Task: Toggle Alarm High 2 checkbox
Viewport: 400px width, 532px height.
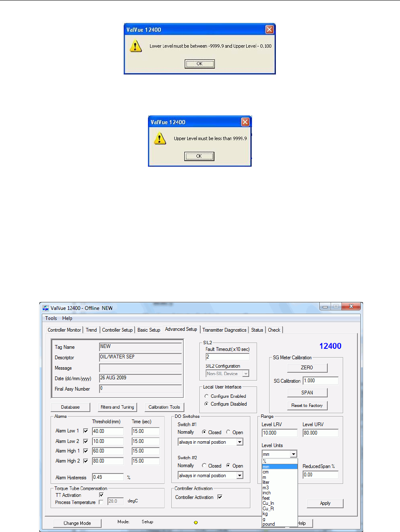Action: pos(86,461)
